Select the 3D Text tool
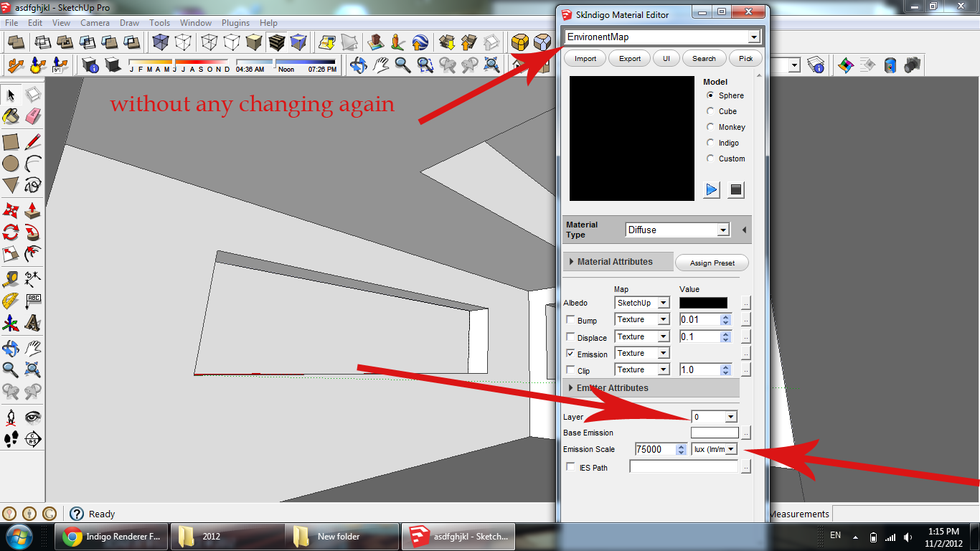 point(33,324)
